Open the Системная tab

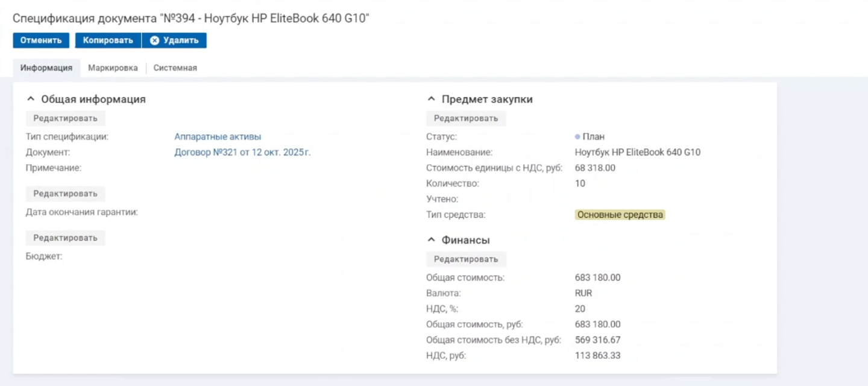coord(175,68)
